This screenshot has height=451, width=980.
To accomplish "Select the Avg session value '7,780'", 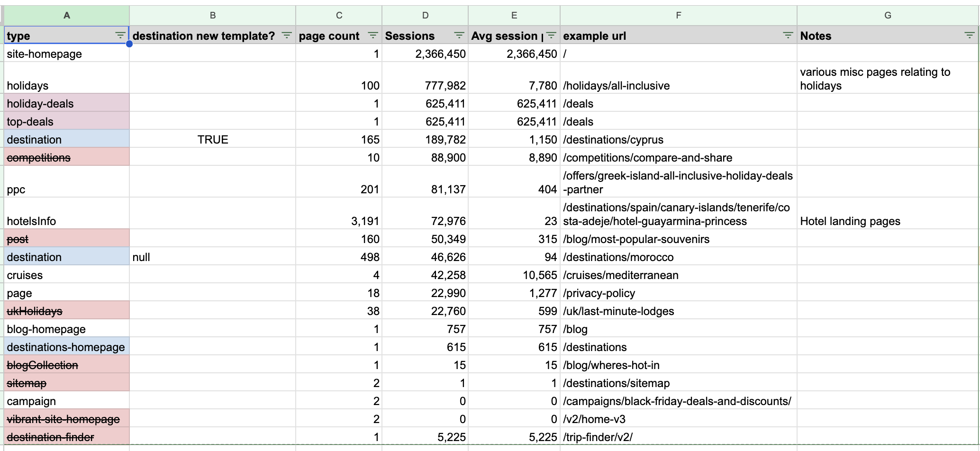I will click(x=514, y=78).
